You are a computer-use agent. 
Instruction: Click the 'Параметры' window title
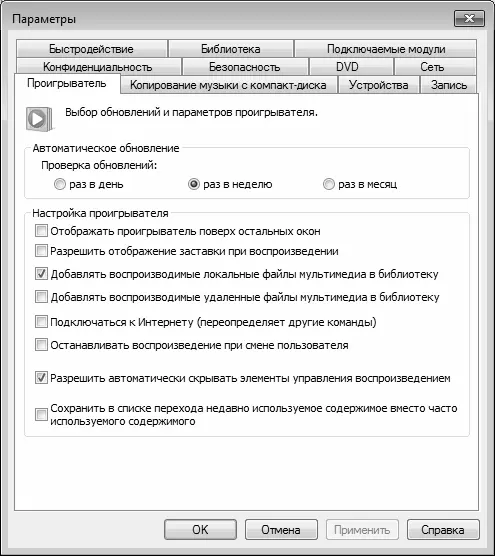point(44,19)
